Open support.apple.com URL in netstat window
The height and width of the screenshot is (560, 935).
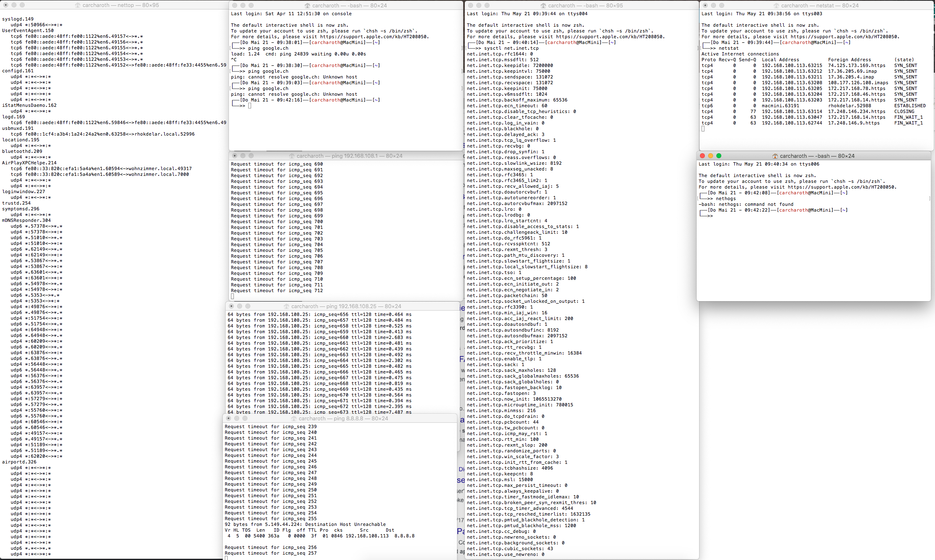tap(844, 37)
